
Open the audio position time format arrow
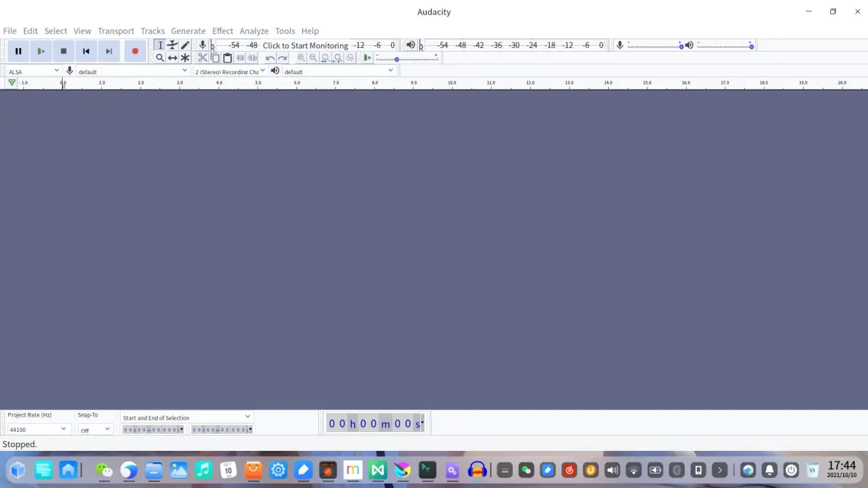coord(422,423)
